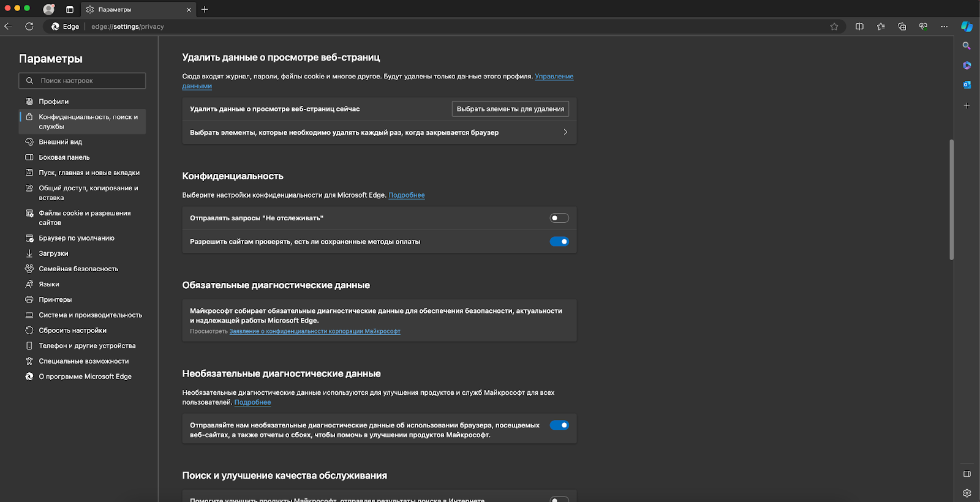
Task: Reload the page with the refresh icon
Action: [29, 26]
